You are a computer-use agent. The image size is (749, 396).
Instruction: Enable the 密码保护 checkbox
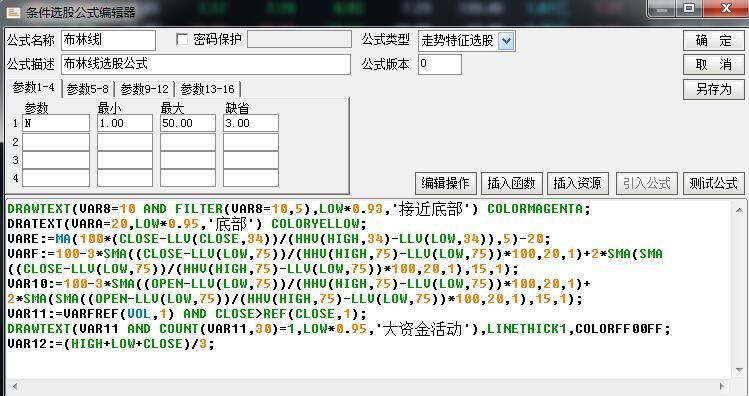click(182, 39)
